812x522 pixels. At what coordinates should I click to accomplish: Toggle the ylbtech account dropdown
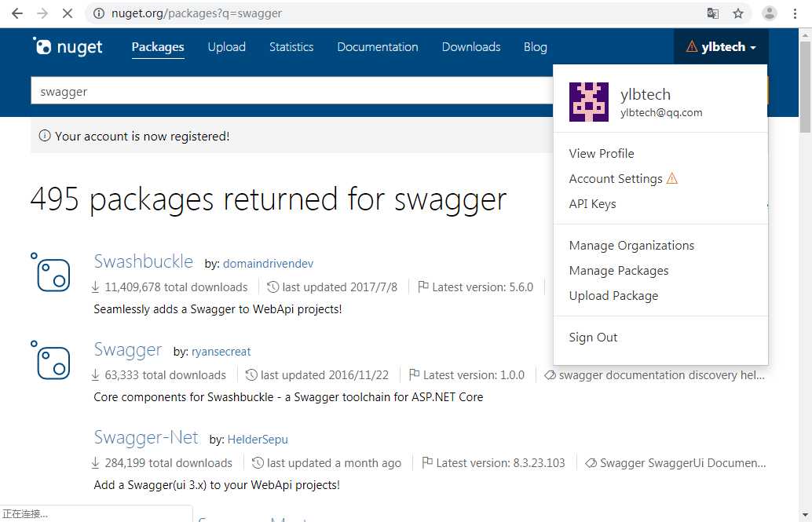tap(721, 46)
